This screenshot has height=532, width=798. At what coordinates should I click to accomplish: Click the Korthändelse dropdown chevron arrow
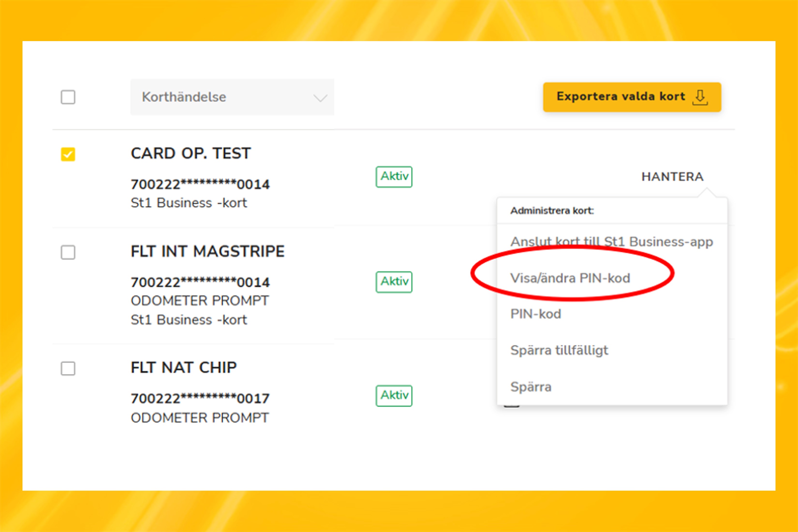[320, 98]
